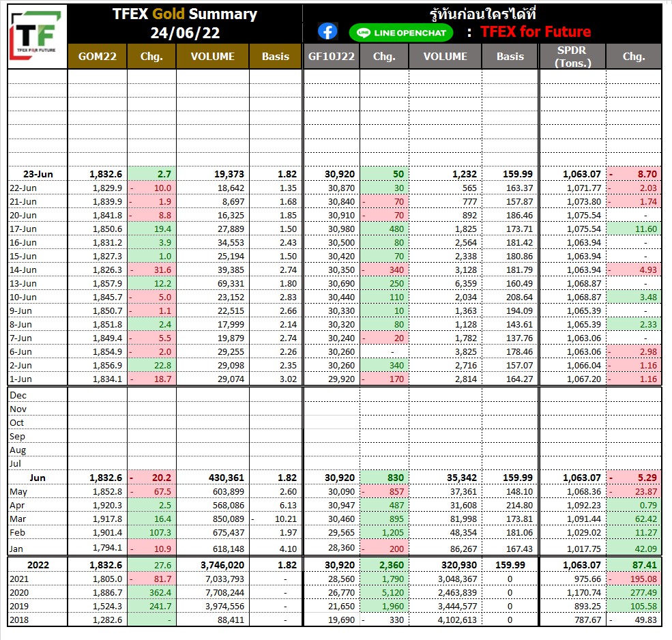Click 8-Jun GOM22 price 1,851.8
The image size is (672, 640).
pyautogui.click(x=107, y=325)
